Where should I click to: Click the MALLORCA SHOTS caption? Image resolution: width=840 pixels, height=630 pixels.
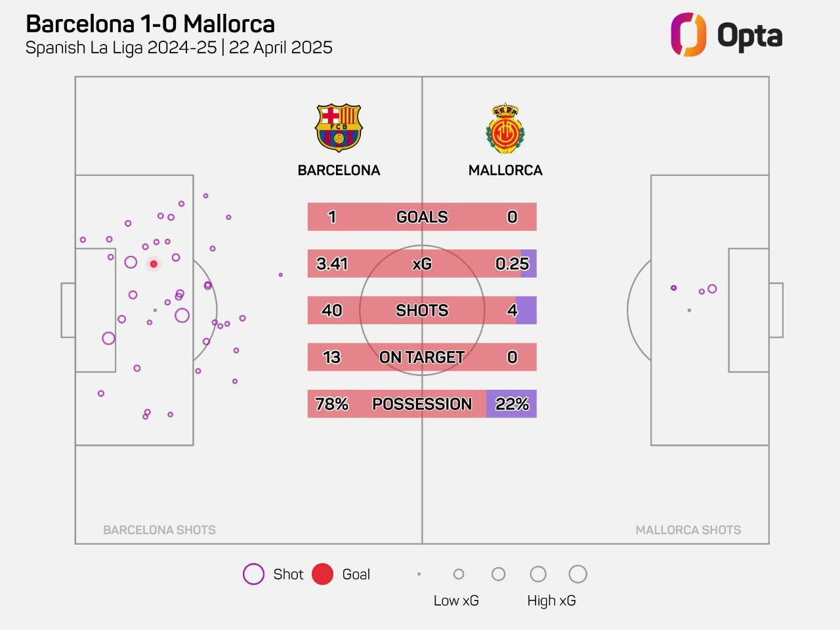click(688, 530)
